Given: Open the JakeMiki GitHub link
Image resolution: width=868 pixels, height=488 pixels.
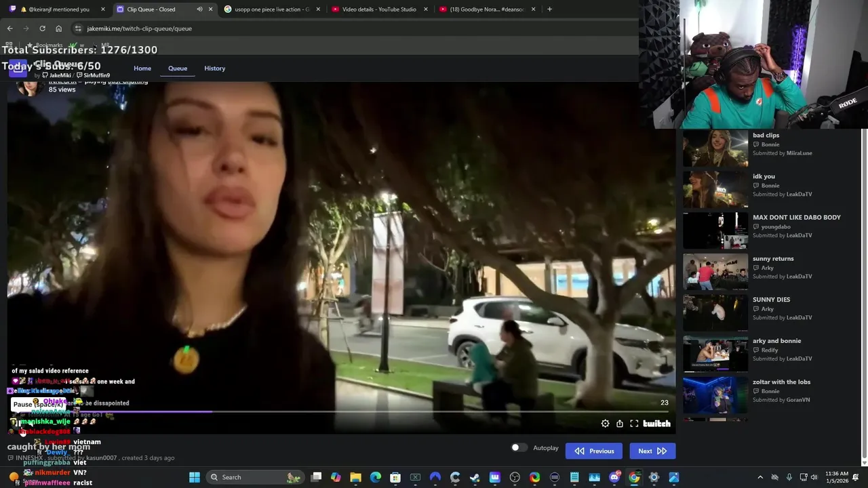Looking at the screenshot, I should point(56,75).
